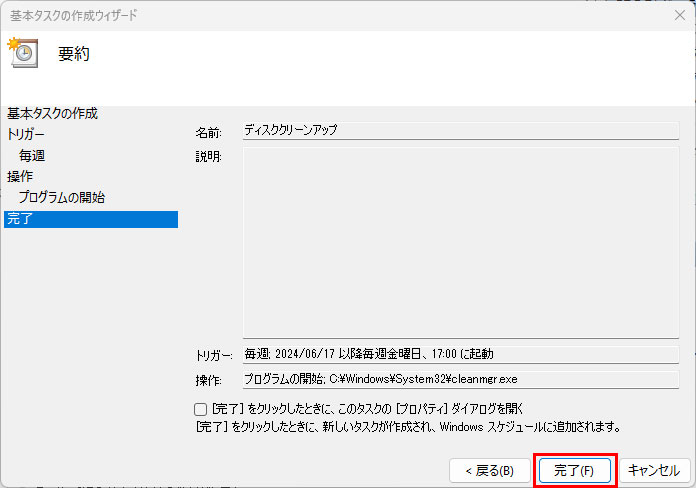The width and height of the screenshot is (696, 488).
Task: Click the 基本タスクの作成ウィザード title bar
Action: click(300, 15)
